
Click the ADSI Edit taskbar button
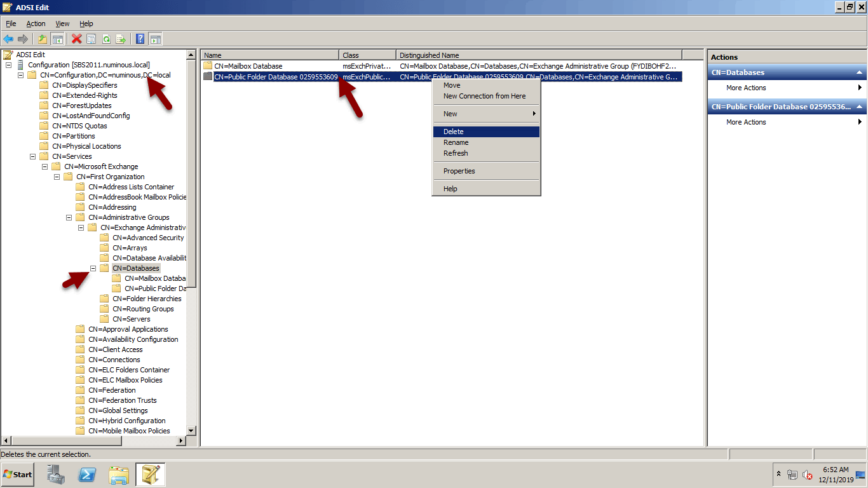pyautogui.click(x=151, y=475)
